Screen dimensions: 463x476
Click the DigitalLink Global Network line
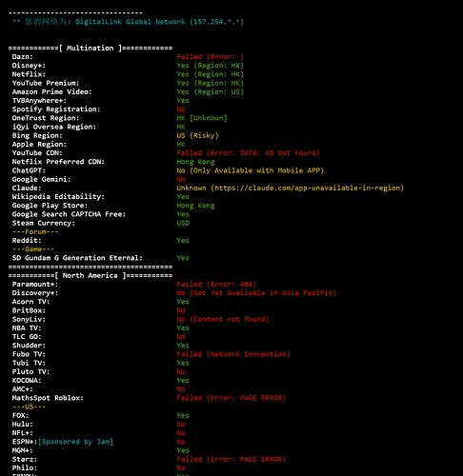(x=128, y=22)
